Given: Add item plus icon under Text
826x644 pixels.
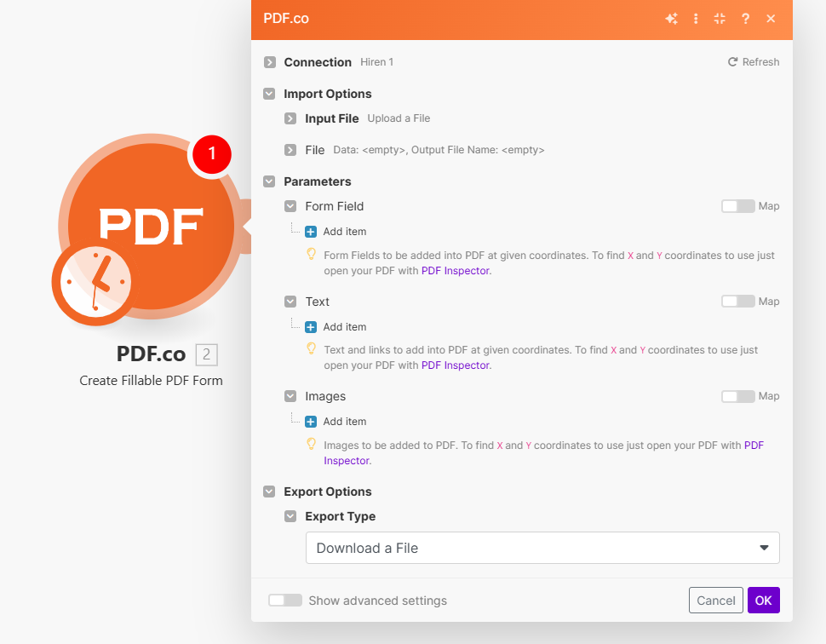Looking at the screenshot, I should [311, 327].
